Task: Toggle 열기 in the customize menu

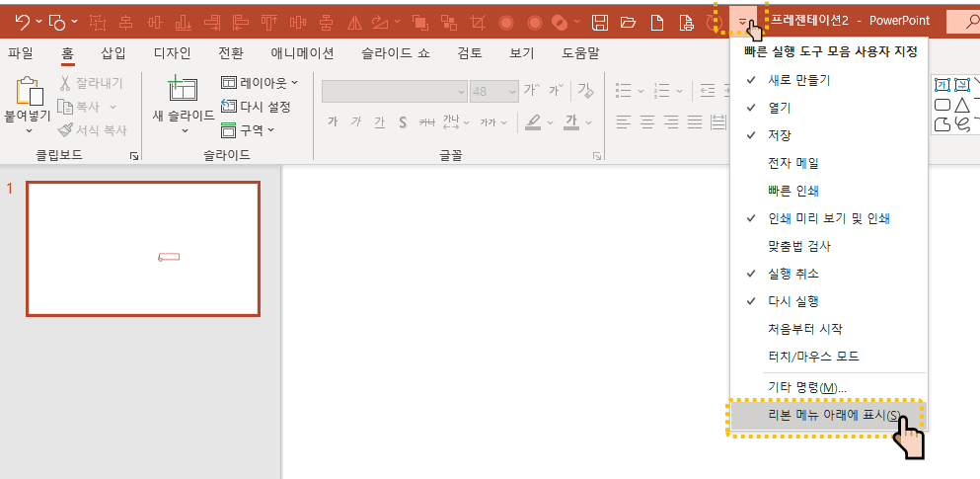Action: point(829,108)
